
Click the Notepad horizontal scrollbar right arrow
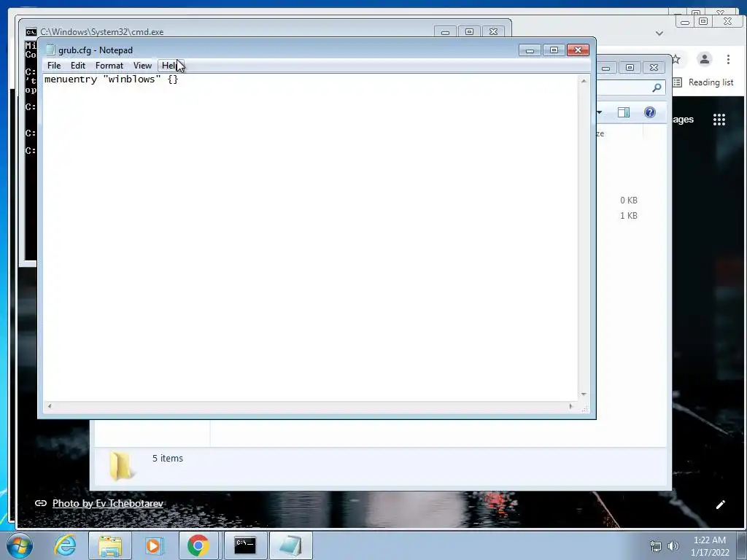570,406
